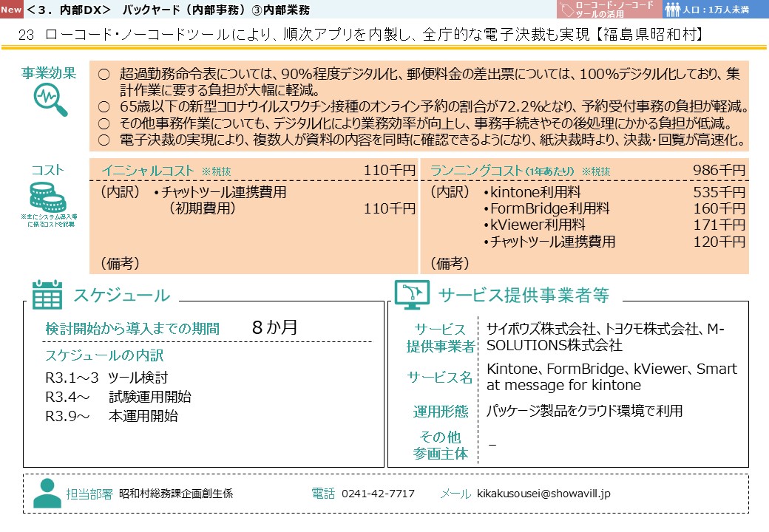Image resolution: width=769 pixels, height=532 pixels.
Task: Click the 電話 label
Action: click(x=323, y=494)
